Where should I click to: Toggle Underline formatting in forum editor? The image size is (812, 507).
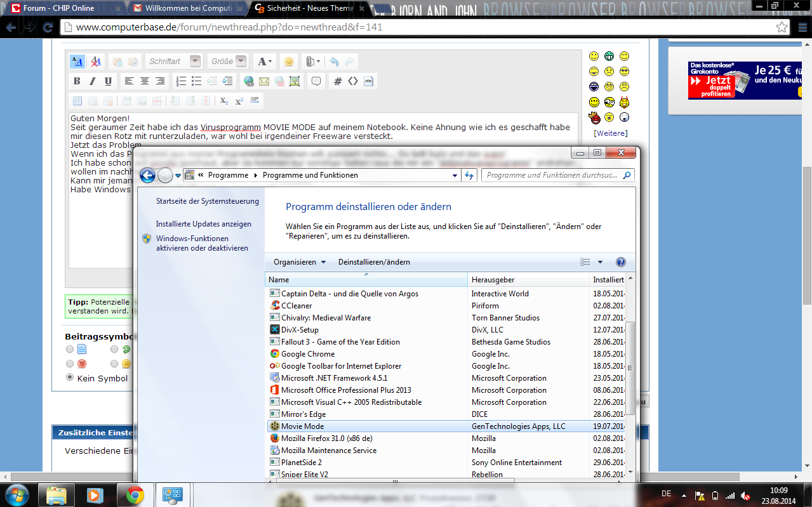(x=108, y=81)
